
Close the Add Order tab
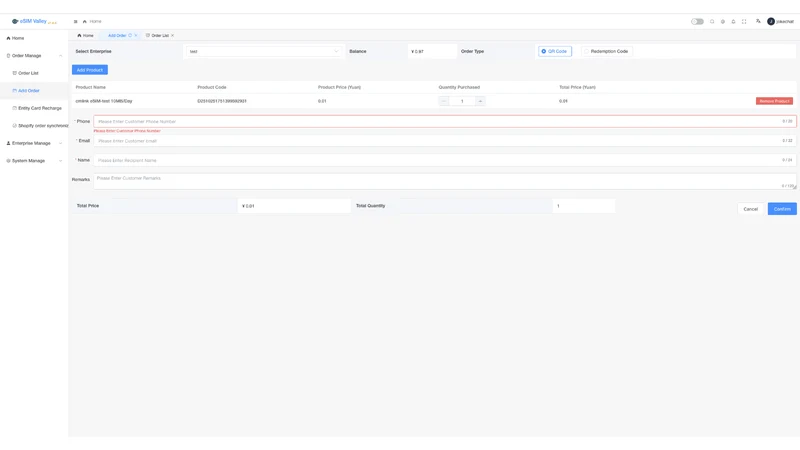pos(136,35)
